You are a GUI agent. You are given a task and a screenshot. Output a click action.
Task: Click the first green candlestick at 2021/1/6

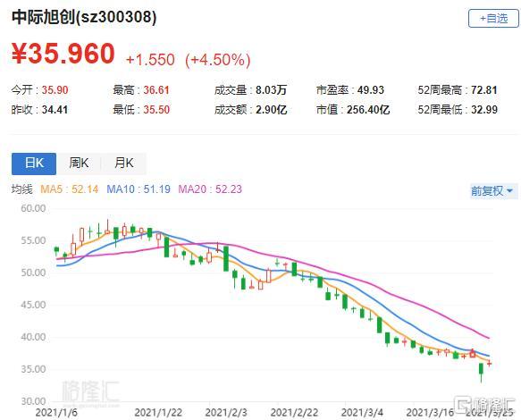click(56, 250)
